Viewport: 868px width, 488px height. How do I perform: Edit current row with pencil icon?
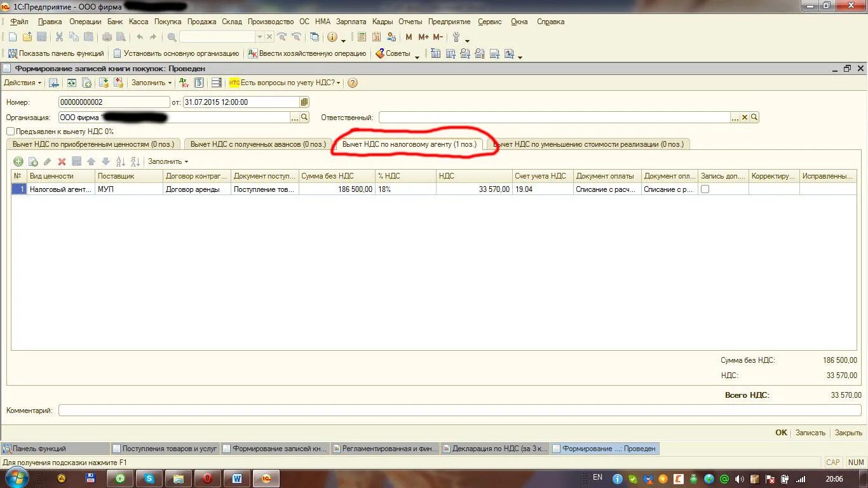[x=48, y=161]
